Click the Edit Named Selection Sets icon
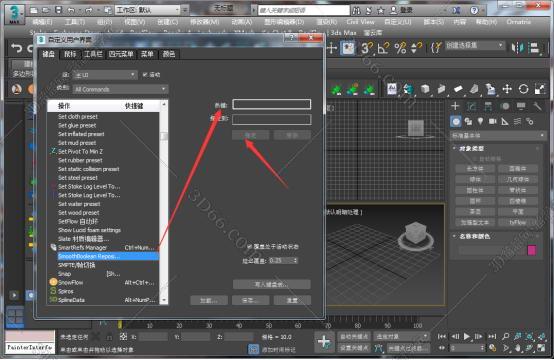 pyautogui.click(x=436, y=48)
